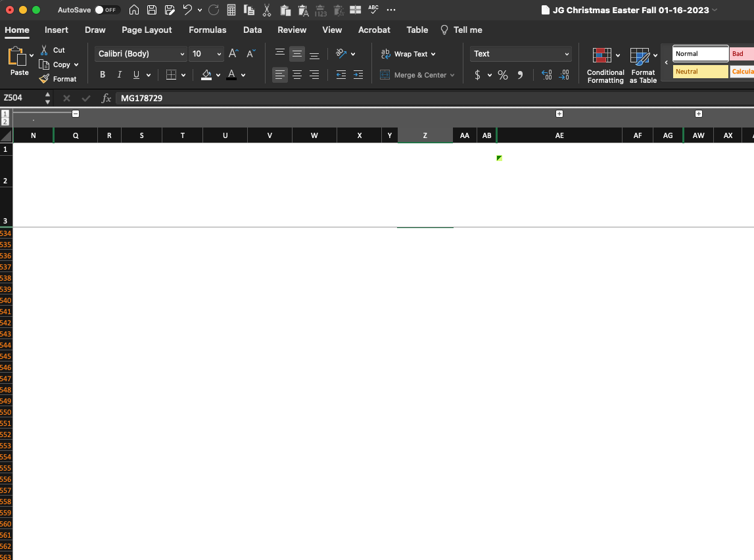Redo the last action
The width and height of the screenshot is (754, 560).
click(x=214, y=10)
